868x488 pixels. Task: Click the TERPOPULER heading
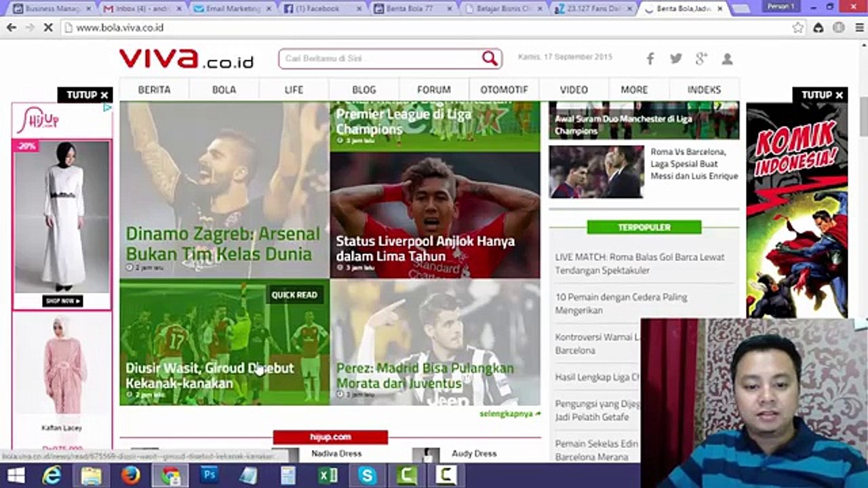[644, 227]
